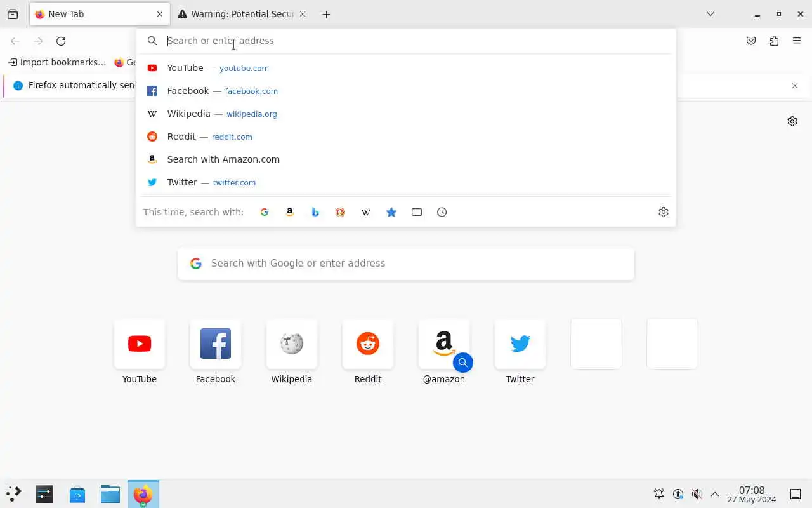Open the Firefox View button in the tab bar
Viewport: 812px width, 508px height.
13,14
